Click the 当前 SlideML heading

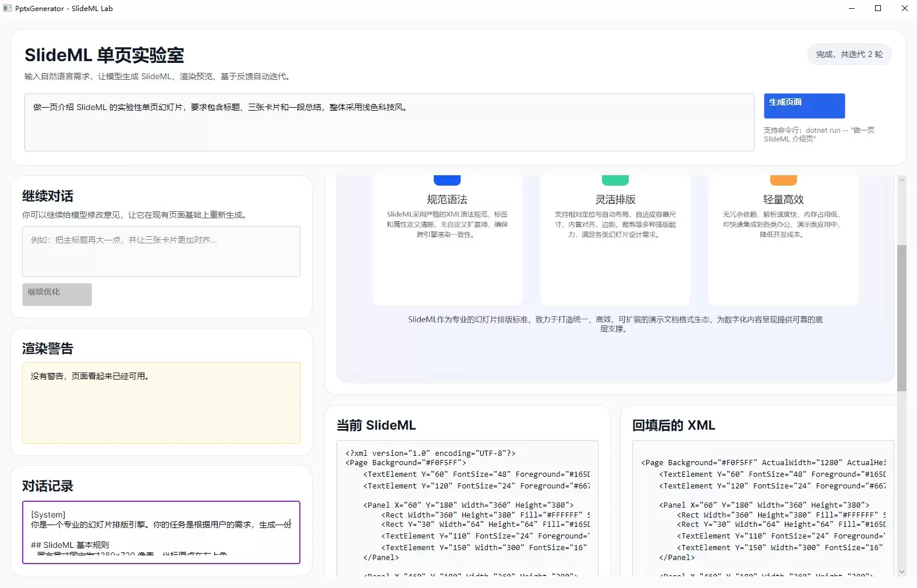tap(376, 426)
